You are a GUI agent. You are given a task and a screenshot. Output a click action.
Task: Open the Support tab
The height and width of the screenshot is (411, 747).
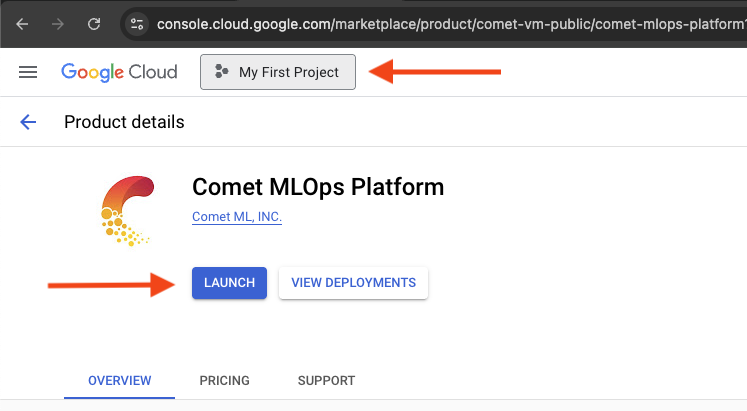tap(326, 381)
